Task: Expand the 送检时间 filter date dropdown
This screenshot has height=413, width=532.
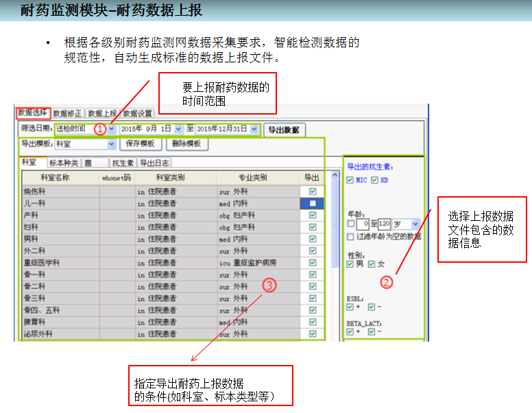Action: tap(112, 129)
